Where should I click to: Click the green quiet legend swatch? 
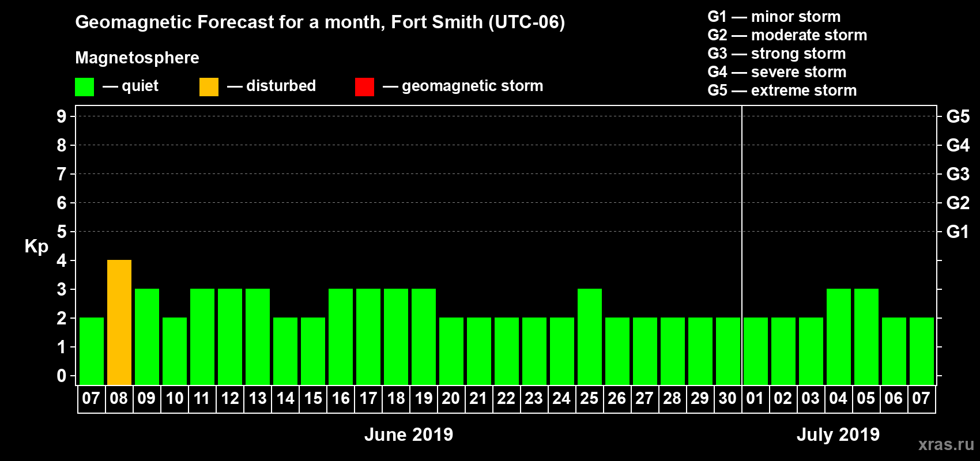84,87
